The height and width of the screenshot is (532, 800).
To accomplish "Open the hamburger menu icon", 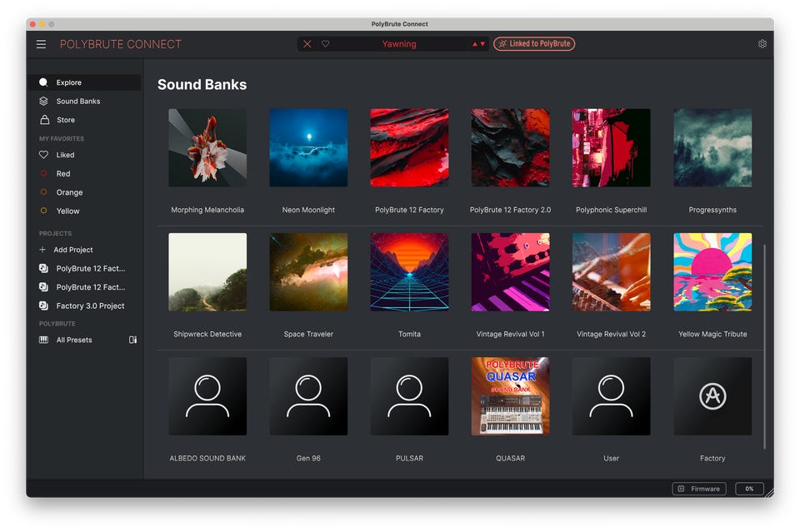I will [x=42, y=44].
